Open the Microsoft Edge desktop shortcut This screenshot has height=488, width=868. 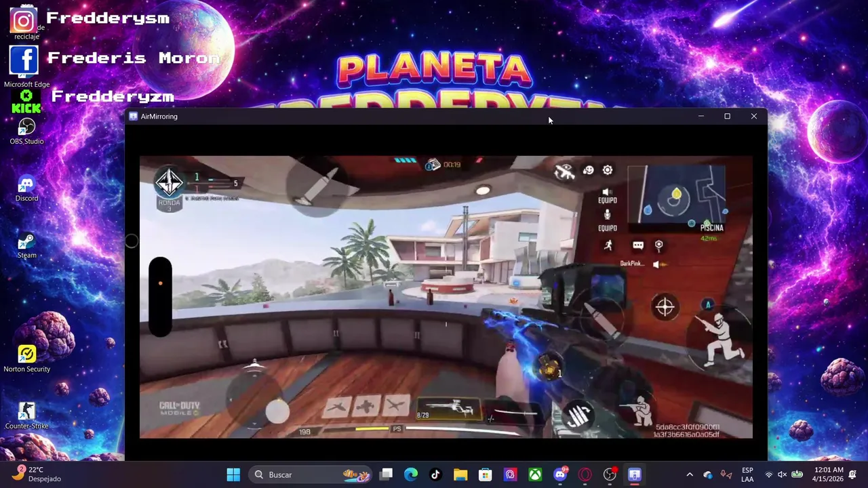26,66
